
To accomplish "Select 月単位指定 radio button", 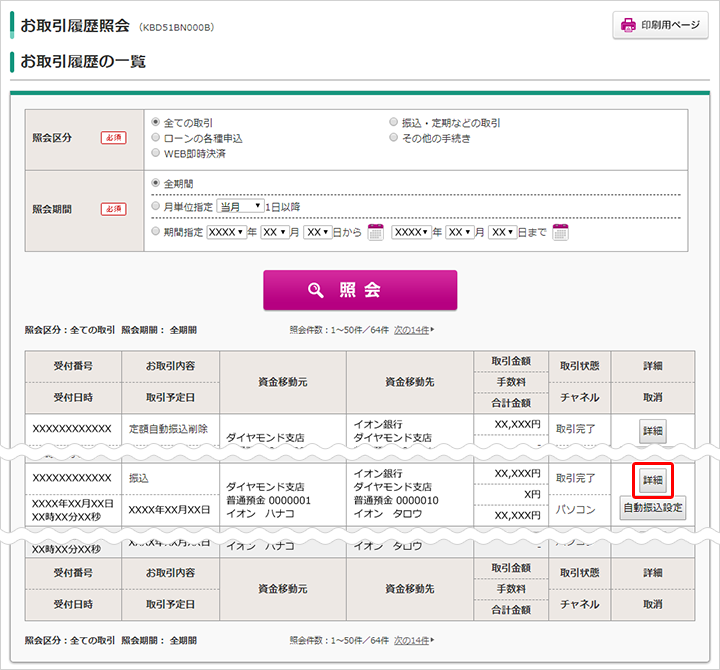I will tap(156, 206).
